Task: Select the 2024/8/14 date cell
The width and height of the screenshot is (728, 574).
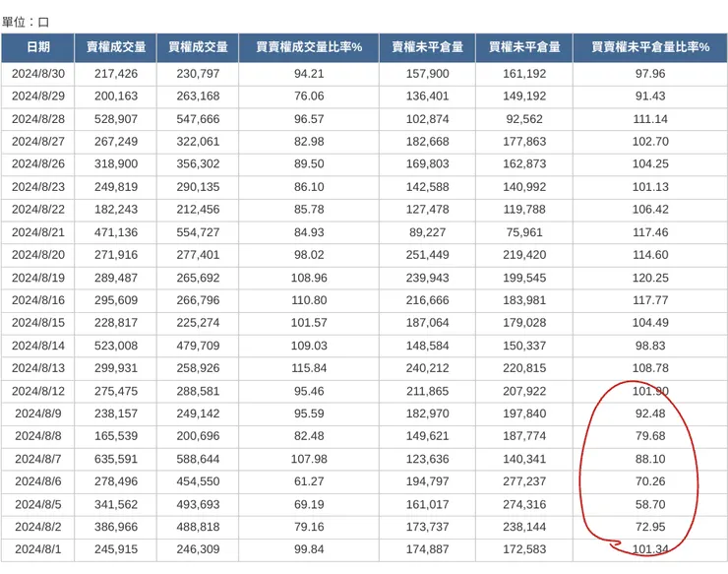Action: (x=38, y=346)
